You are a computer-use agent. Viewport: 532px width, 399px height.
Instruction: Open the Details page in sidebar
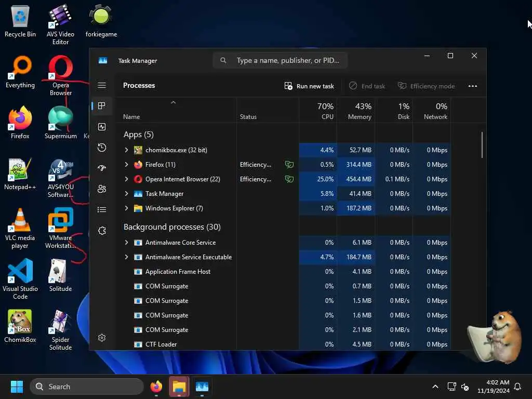click(102, 209)
